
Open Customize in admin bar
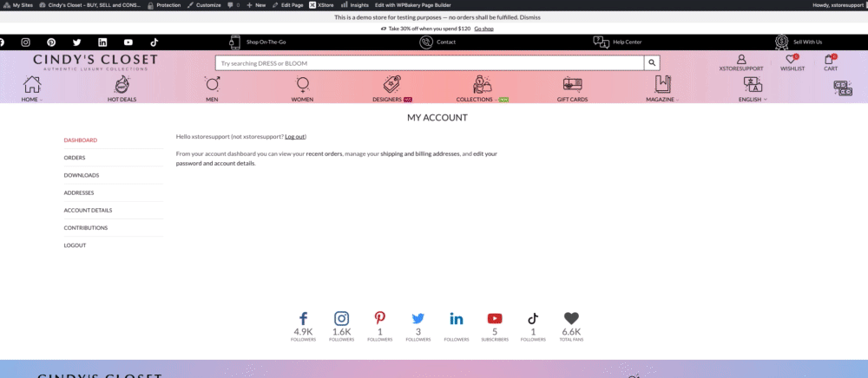pyautogui.click(x=204, y=5)
